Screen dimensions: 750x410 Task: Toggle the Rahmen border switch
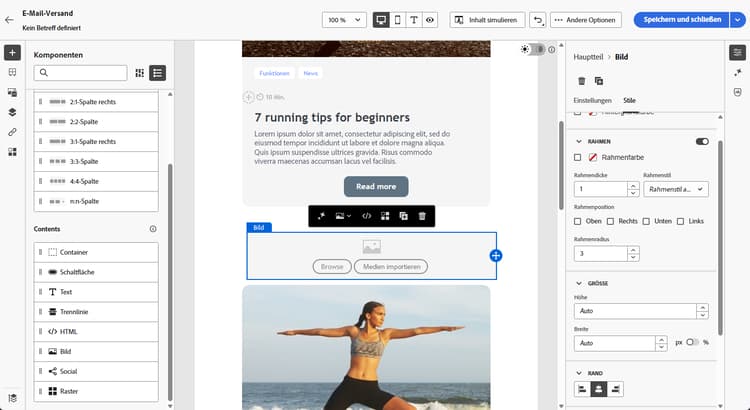702,142
